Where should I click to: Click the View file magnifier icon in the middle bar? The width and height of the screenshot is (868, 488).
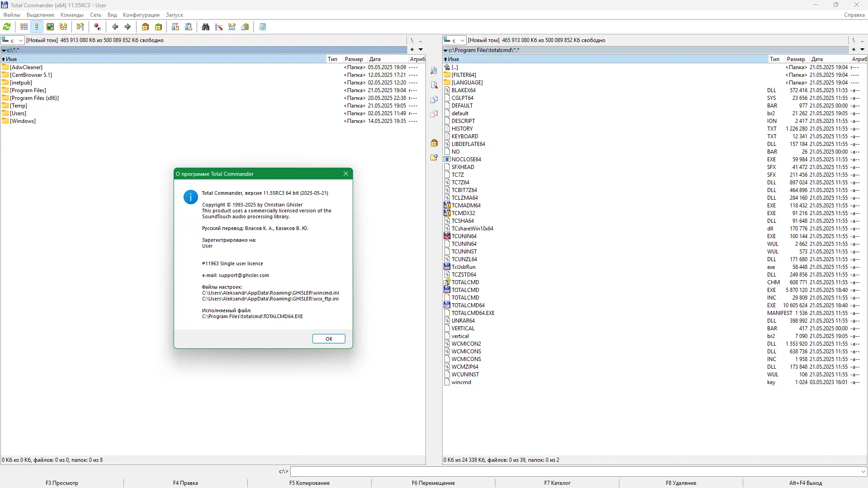point(434,71)
